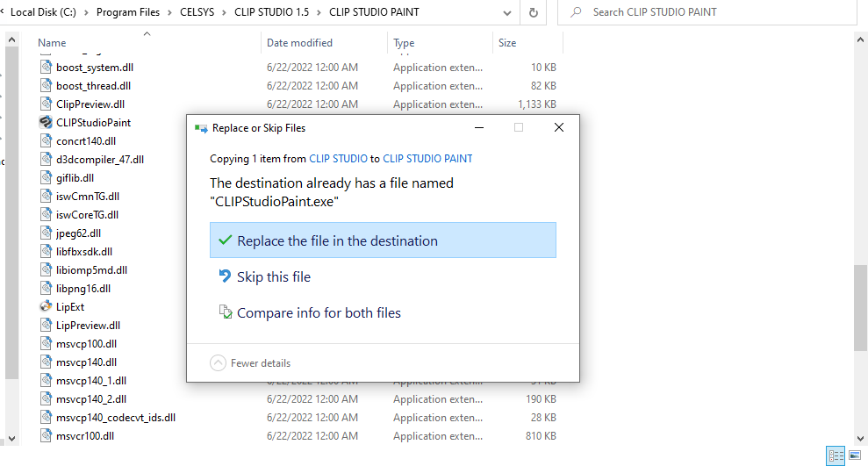Image resolution: width=868 pixels, height=466 pixels.
Task: Choose Skip this file option
Action: tap(383, 276)
